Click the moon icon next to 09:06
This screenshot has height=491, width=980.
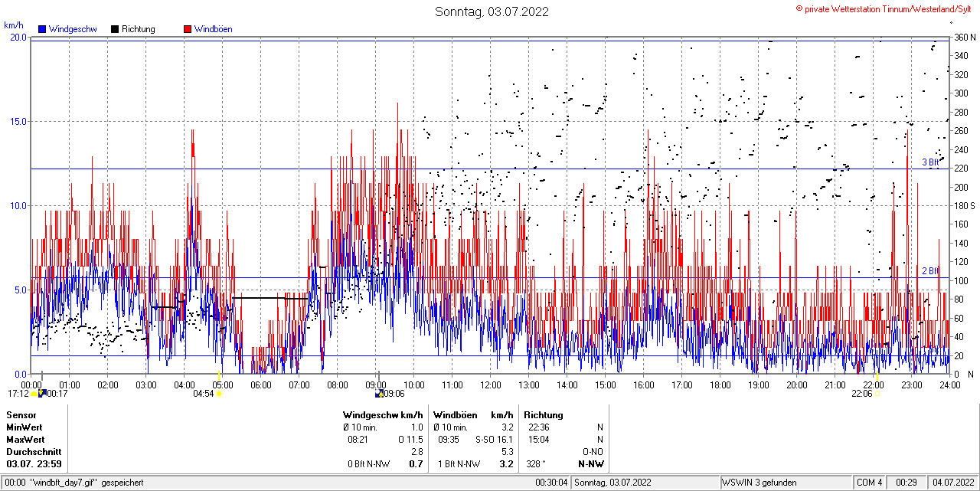(378, 394)
